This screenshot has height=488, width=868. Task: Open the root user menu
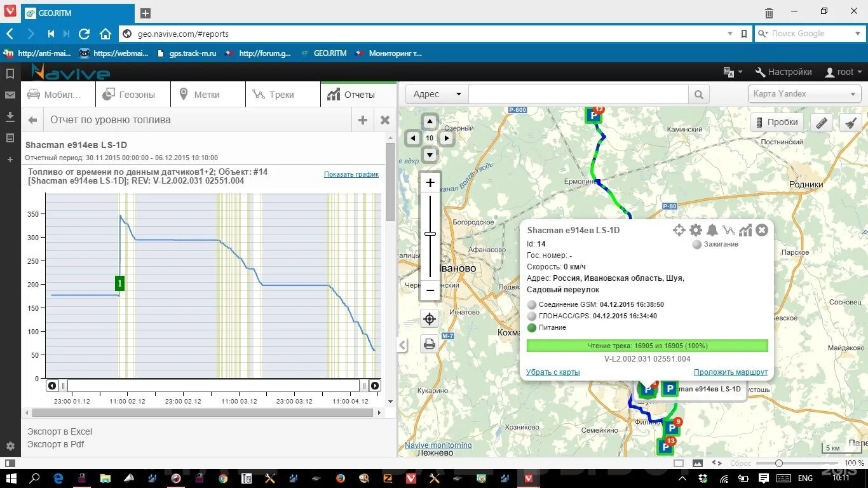[843, 72]
